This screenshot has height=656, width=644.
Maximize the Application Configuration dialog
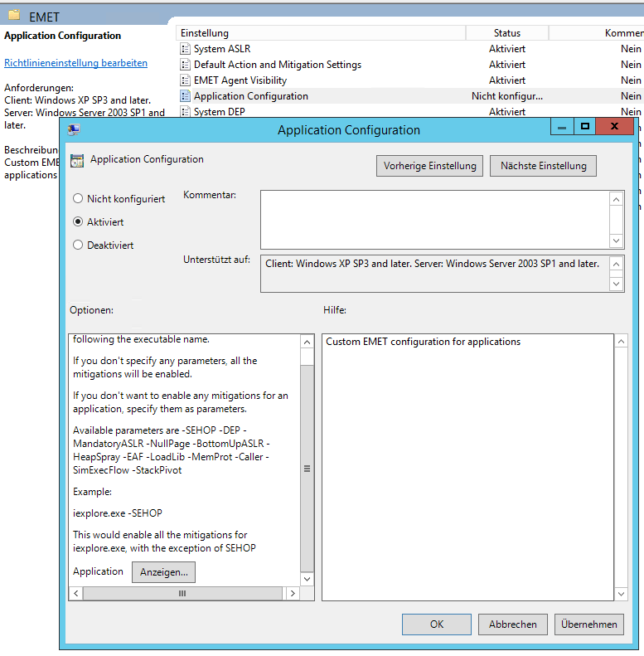pyautogui.click(x=584, y=127)
